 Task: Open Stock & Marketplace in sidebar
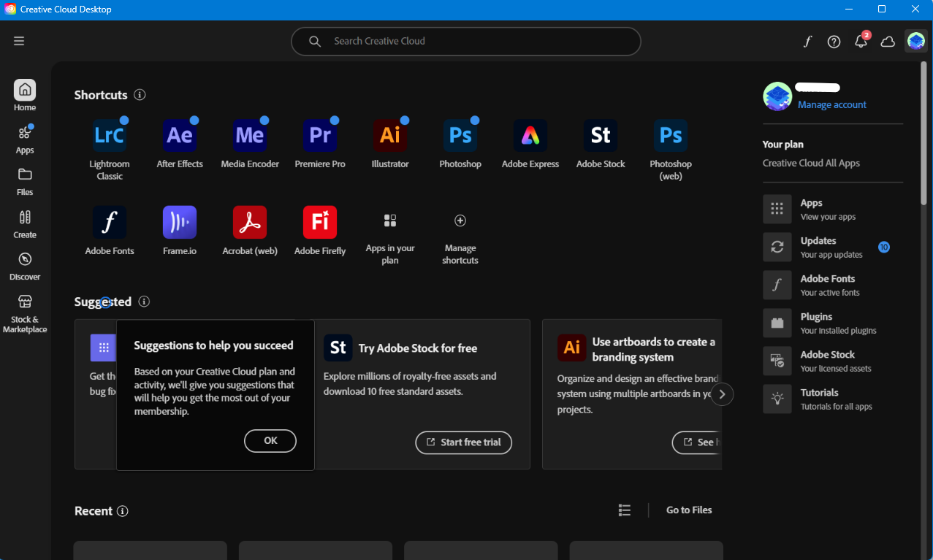25,313
